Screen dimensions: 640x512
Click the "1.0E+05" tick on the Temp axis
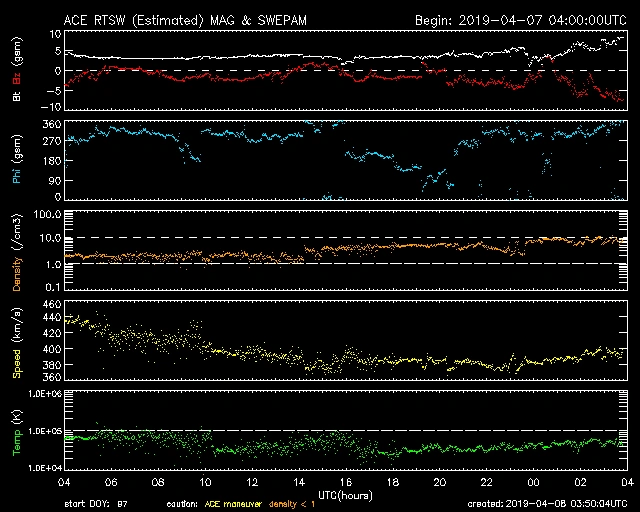45,432
